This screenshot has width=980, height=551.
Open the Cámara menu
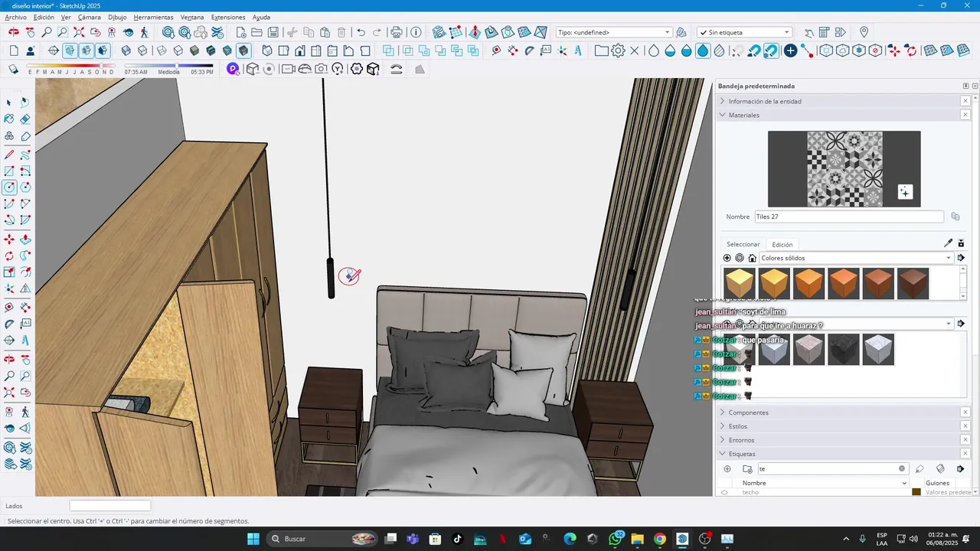(89, 17)
